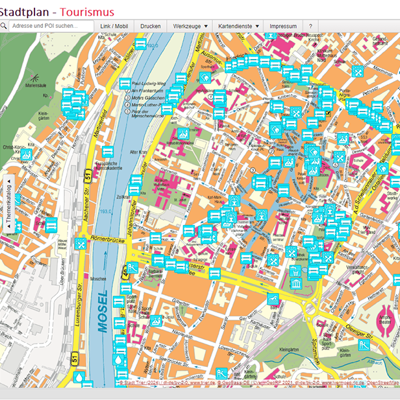
Task: Select slide marker near Olewiger Str.
Action: pos(364,345)
